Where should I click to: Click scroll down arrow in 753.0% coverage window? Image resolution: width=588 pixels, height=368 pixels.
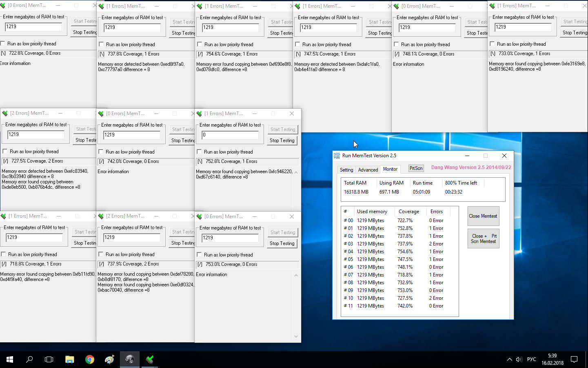tap(296, 337)
